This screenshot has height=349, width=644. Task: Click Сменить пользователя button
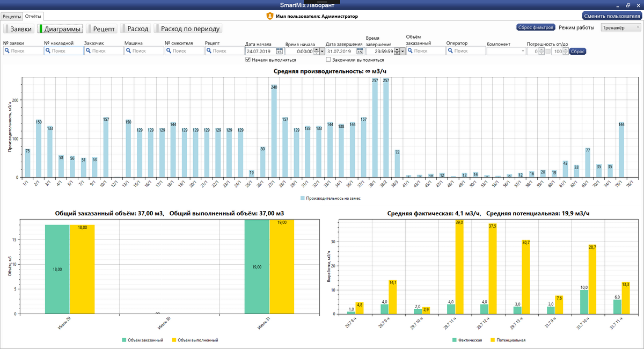pos(611,16)
